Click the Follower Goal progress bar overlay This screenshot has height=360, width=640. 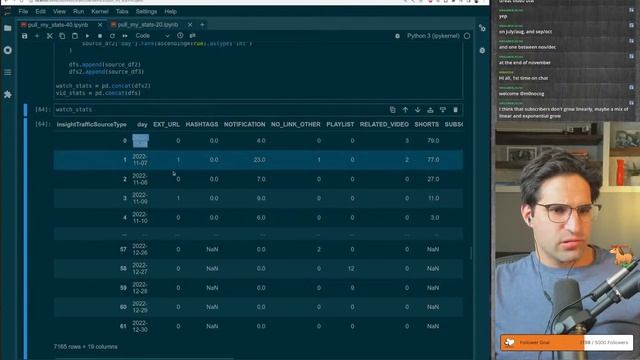567,342
